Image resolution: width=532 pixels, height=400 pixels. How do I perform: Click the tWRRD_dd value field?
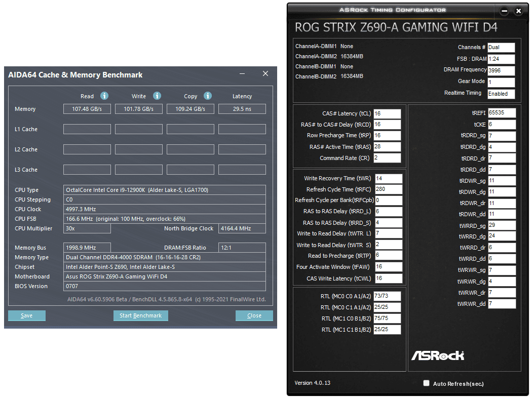(502, 259)
